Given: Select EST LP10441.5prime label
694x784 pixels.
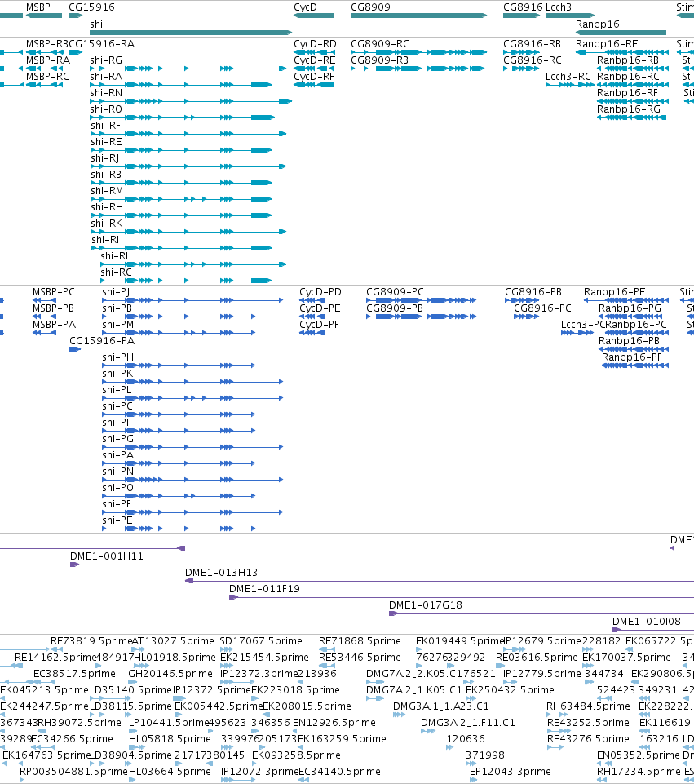Looking at the screenshot, I should tap(169, 723).
